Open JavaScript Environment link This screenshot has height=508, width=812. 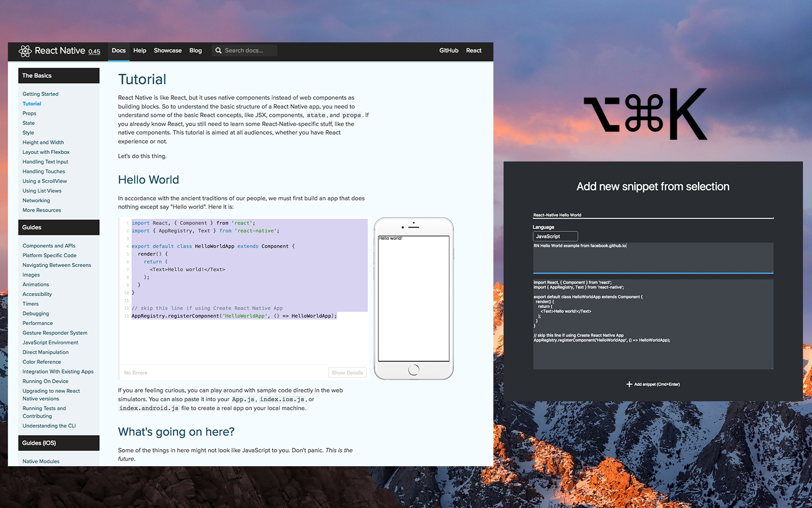pyautogui.click(x=50, y=343)
